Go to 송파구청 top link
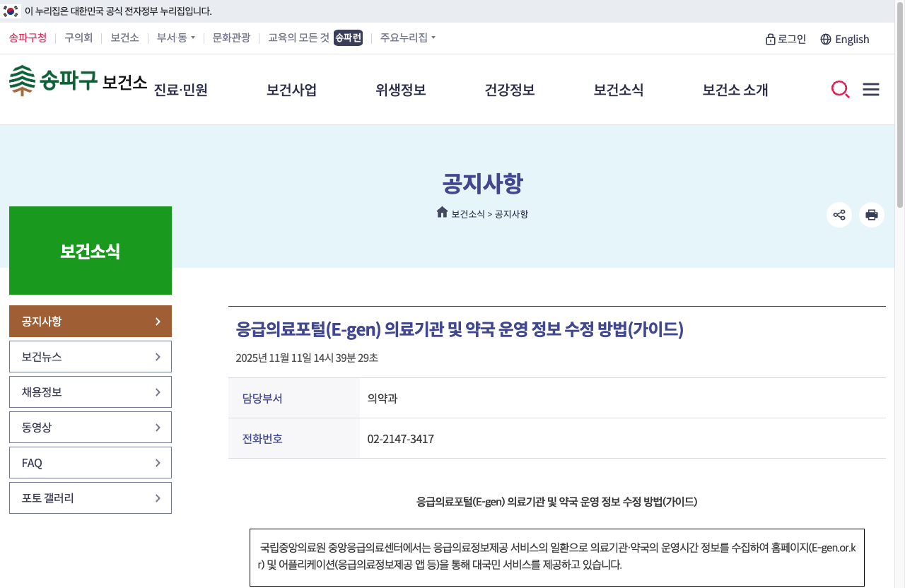 (28, 37)
